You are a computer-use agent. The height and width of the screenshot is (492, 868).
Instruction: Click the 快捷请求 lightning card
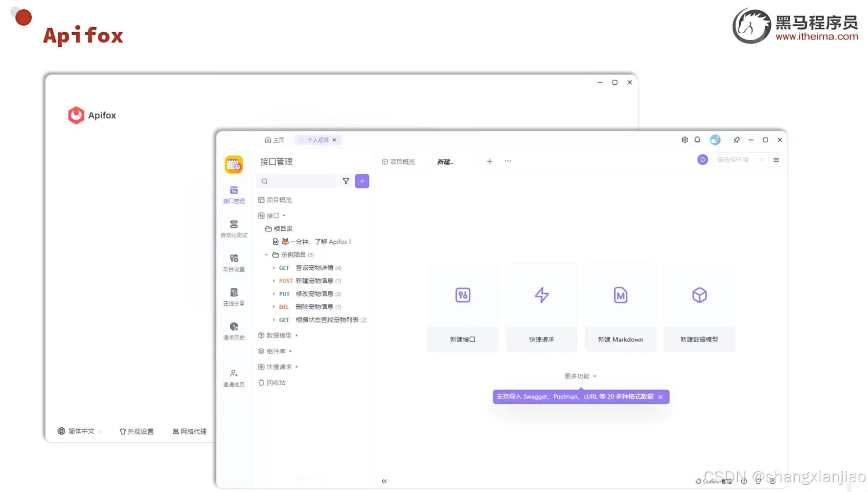tap(542, 308)
